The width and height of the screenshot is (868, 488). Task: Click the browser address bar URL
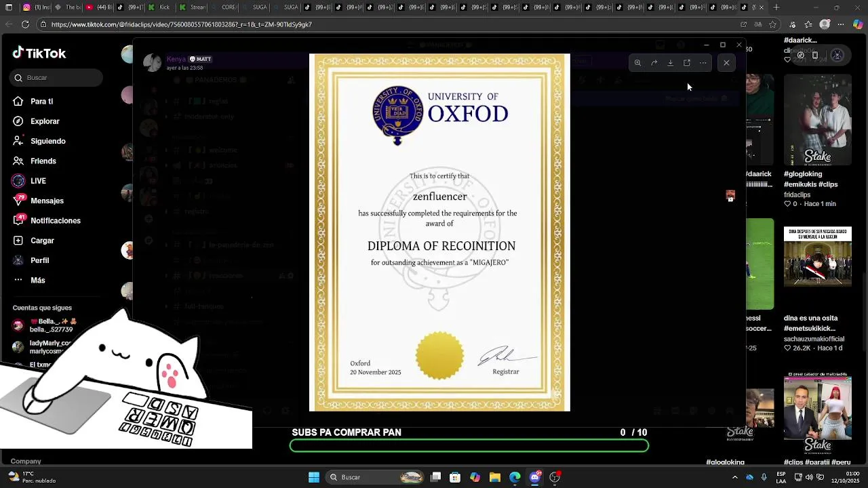[x=181, y=24]
